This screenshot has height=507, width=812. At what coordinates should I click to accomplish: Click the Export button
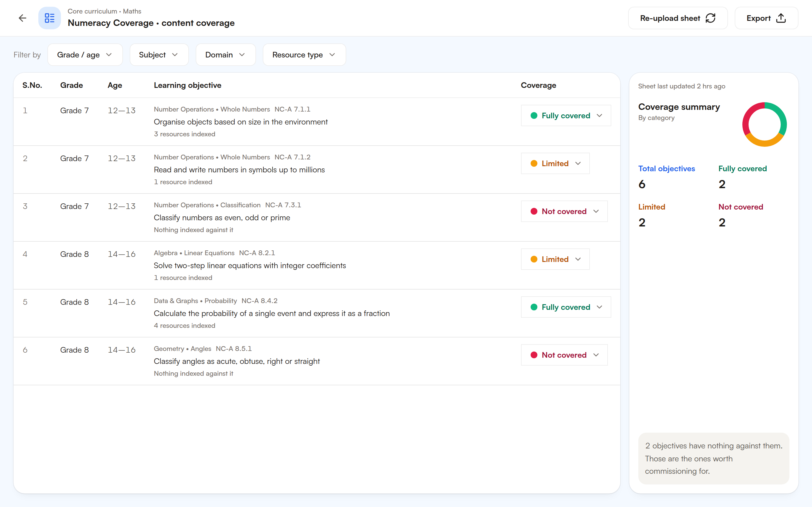(x=766, y=18)
